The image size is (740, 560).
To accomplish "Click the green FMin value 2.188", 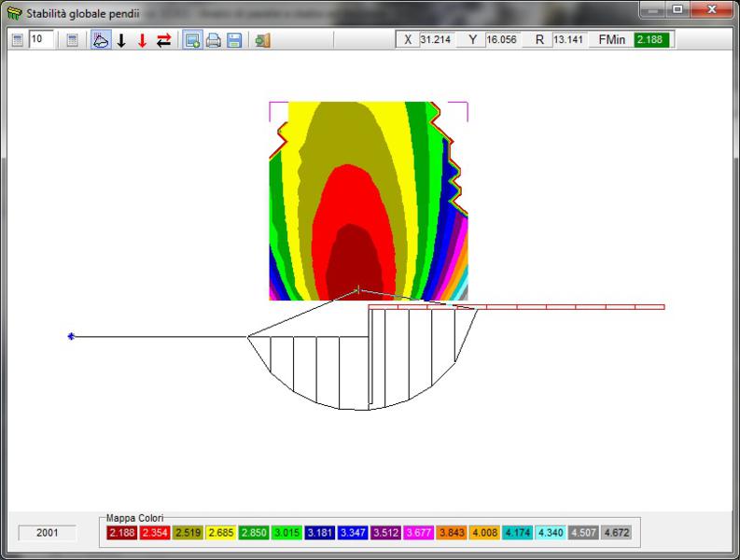I will pos(650,40).
